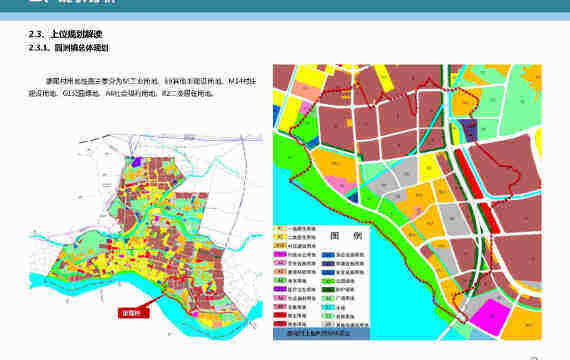
Task: Select the lower red strip on right map
Action: point(489,217)
